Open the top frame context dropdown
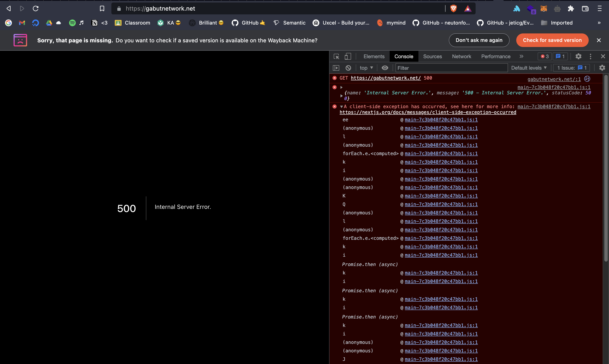 366,68
